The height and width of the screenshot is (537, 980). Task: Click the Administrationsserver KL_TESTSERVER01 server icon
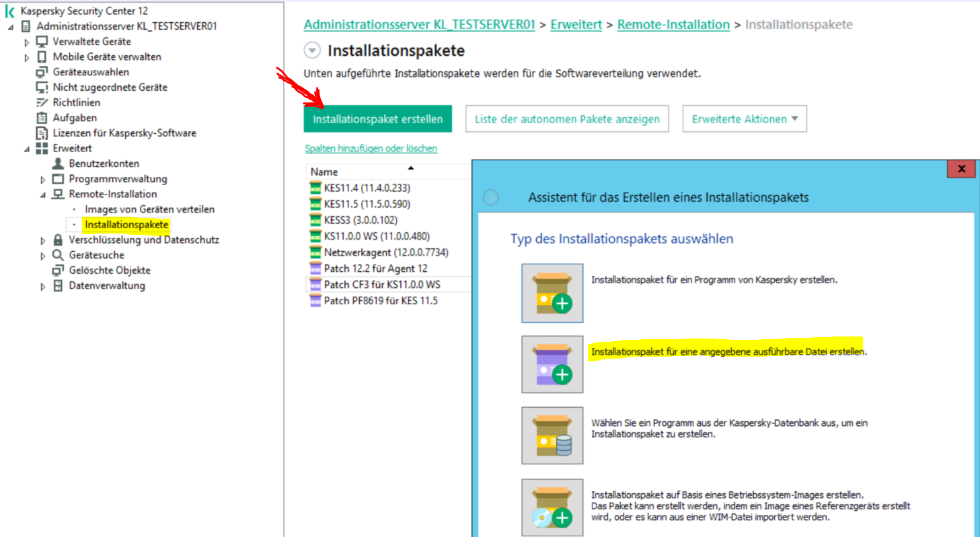(x=26, y=27)
